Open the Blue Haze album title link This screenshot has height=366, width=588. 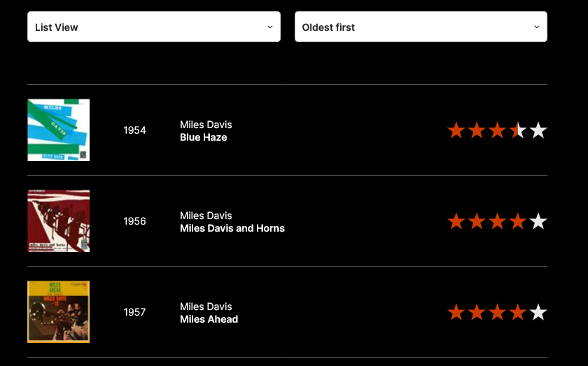pos(204,137)
